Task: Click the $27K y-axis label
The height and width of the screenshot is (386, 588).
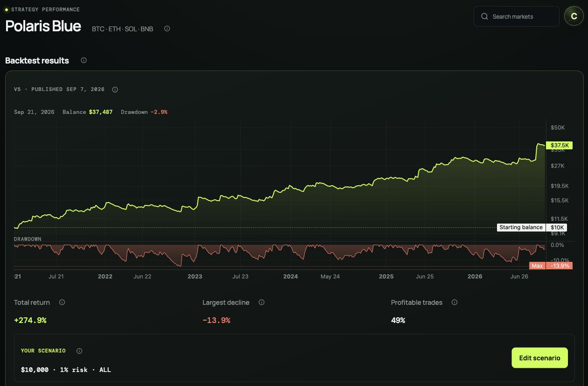Action: pyautogui.click(x=558, y=166)
